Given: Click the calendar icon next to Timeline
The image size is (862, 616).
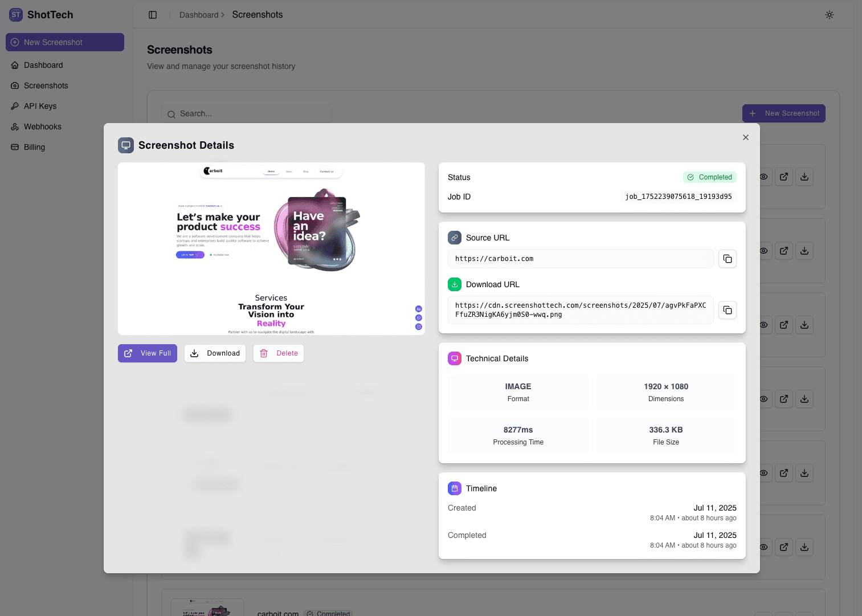Looking at the screenshot, I should point(455,488).
